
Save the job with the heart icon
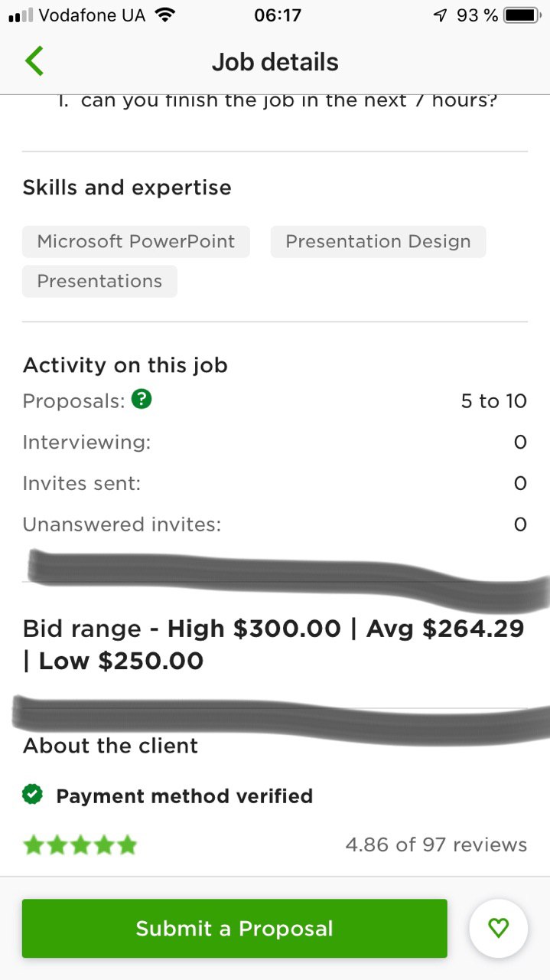(x=498, y=929)
